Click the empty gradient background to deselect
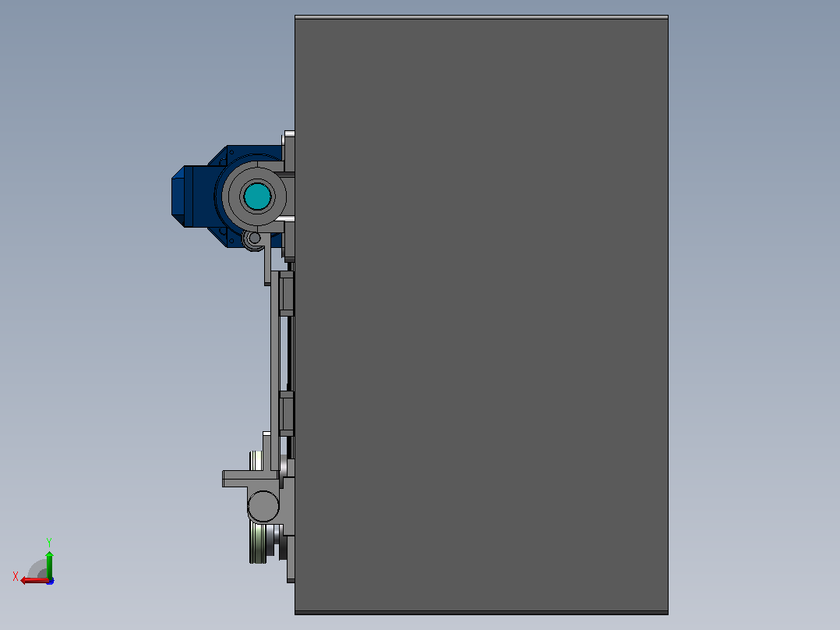 point(108,322)
